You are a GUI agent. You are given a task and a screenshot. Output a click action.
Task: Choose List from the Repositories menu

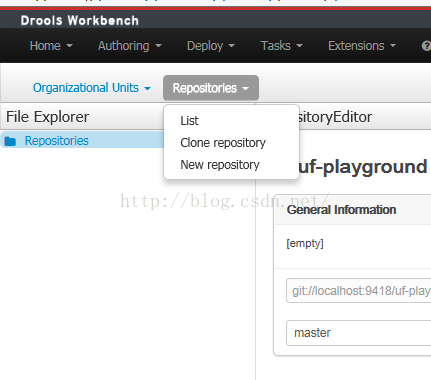click(x=189, y=121)
